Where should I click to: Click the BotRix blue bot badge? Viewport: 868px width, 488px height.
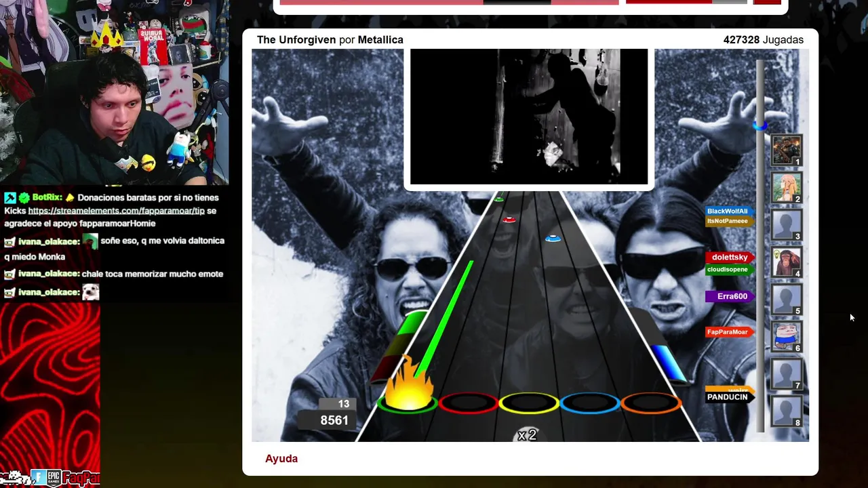[x=9, y=198]
